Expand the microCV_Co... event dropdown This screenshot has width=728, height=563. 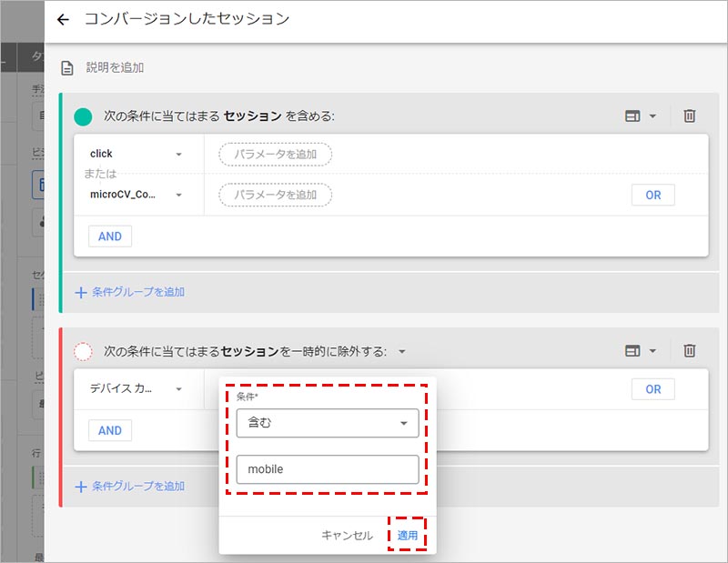click(x=178, y=195)
